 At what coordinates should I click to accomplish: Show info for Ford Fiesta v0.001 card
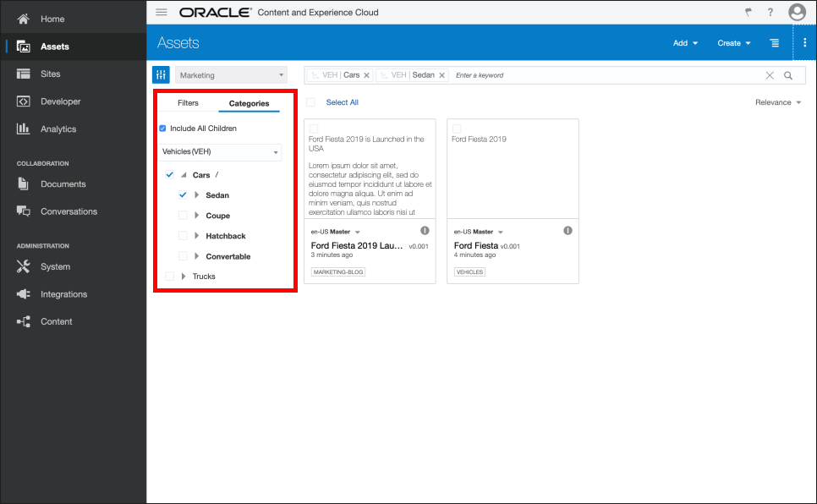[x=568, y=230]
